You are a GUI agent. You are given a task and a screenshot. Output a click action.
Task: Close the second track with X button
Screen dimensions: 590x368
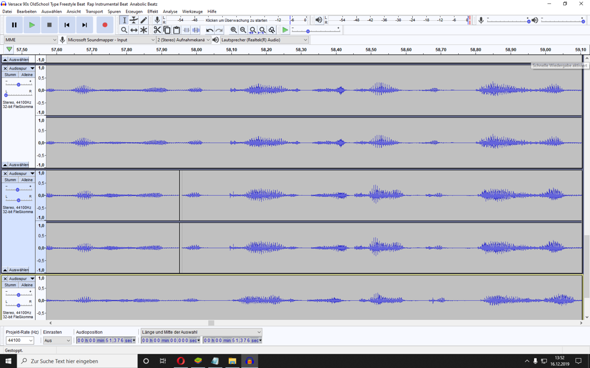click(x=5, y=173)
